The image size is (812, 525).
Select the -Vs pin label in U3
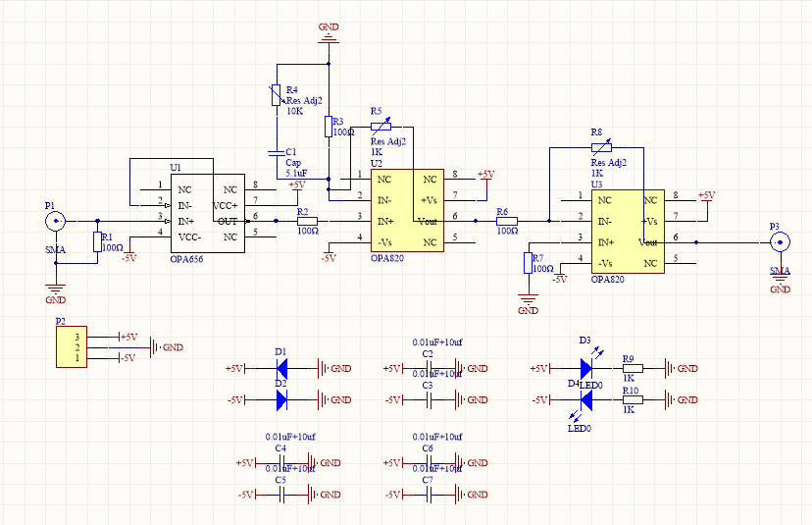[x=605, y=263]
